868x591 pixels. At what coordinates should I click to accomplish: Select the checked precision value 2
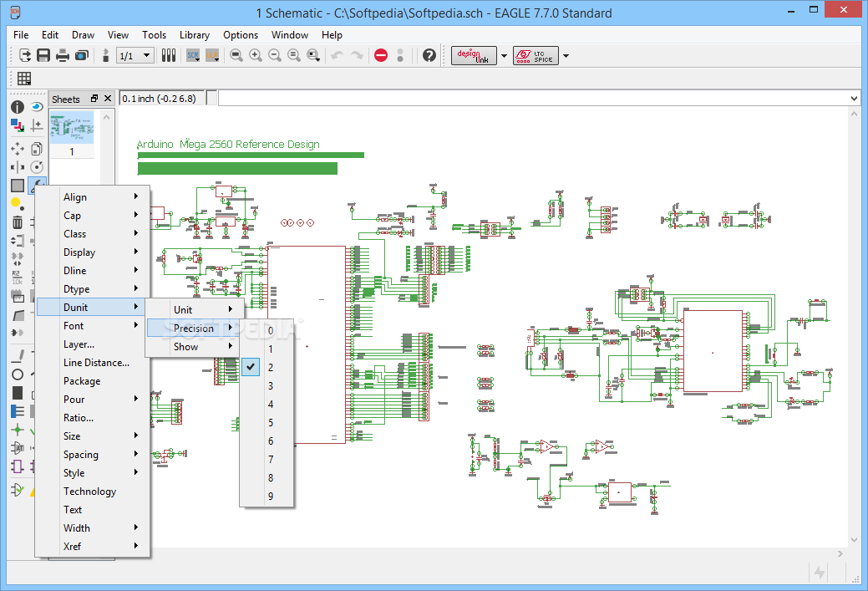pos(266,367)
